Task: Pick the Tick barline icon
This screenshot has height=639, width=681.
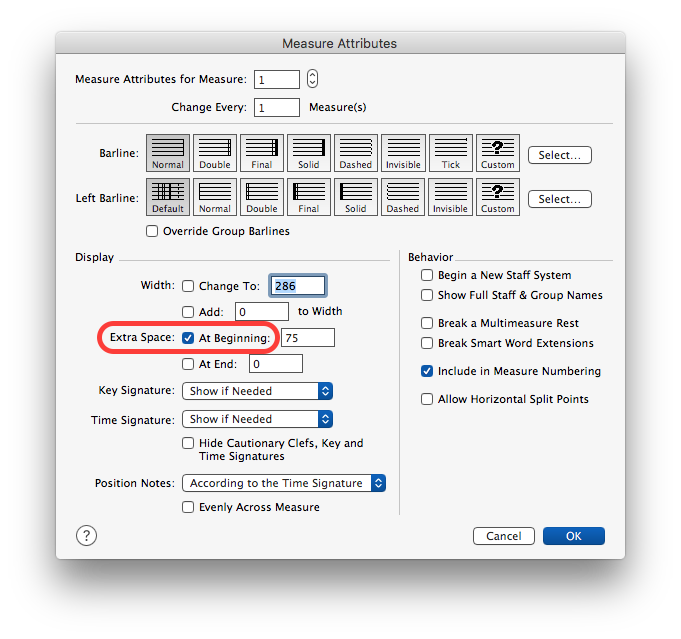Action: 450,153
